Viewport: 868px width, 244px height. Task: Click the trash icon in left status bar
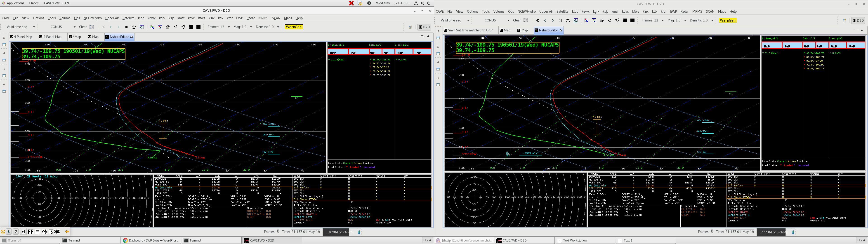pyautogui.click(x=359, y=232)
